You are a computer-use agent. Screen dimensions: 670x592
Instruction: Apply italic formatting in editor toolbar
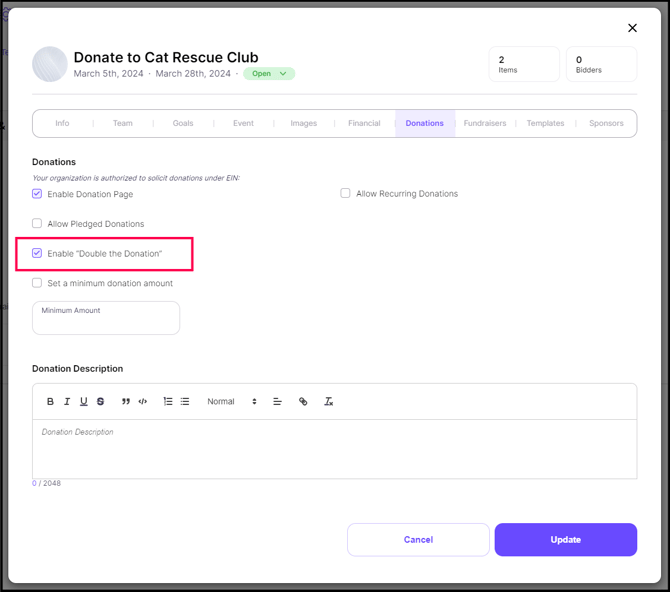pyautogui.click(x=67, y=402)
